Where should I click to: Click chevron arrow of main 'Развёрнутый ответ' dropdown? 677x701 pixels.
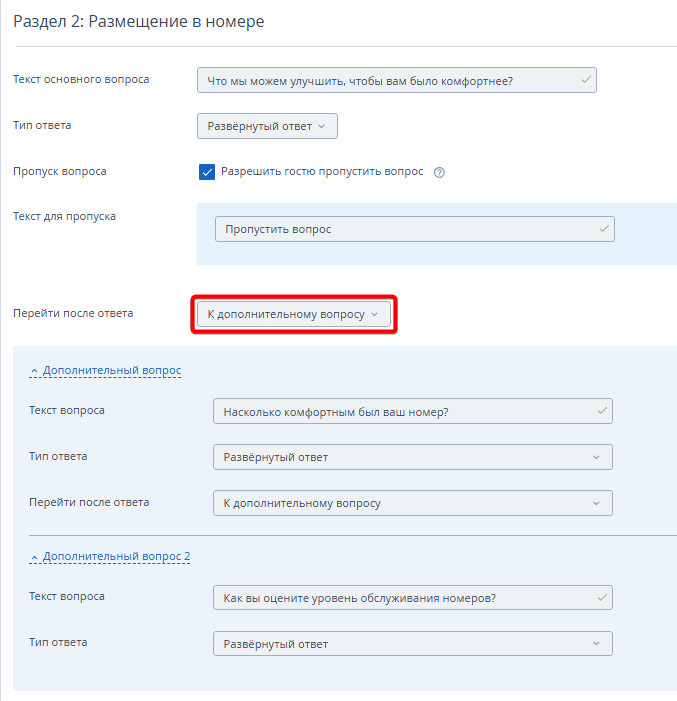[322, 126]
